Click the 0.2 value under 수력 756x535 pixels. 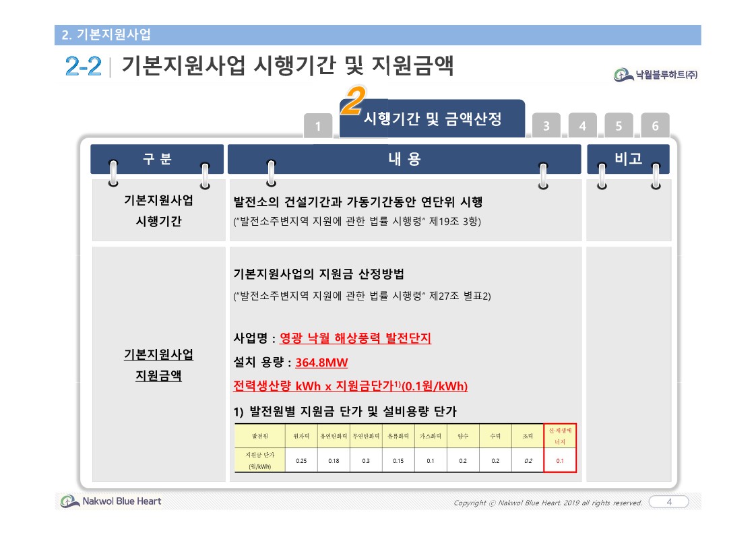click(x=495, y=461)
